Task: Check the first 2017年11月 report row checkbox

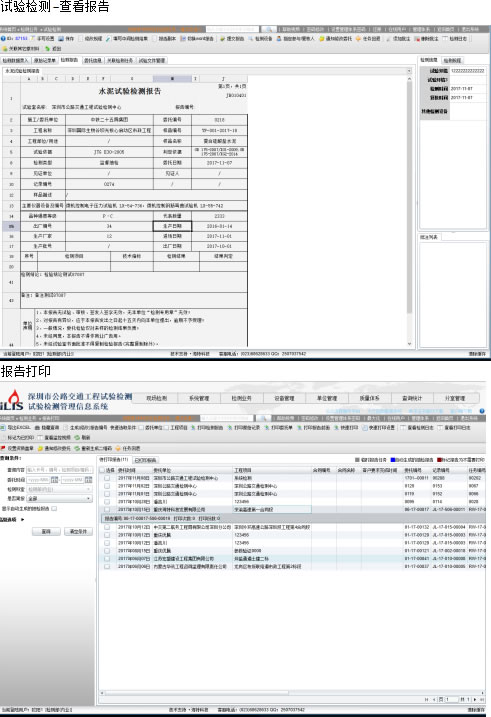Action: (107, 478)
